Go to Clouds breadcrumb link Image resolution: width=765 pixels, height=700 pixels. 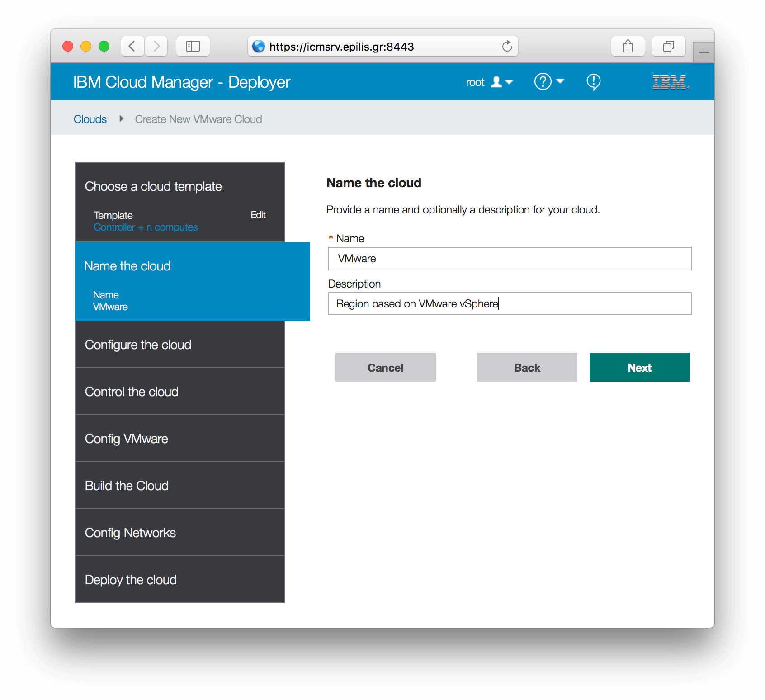coord(90,119)
